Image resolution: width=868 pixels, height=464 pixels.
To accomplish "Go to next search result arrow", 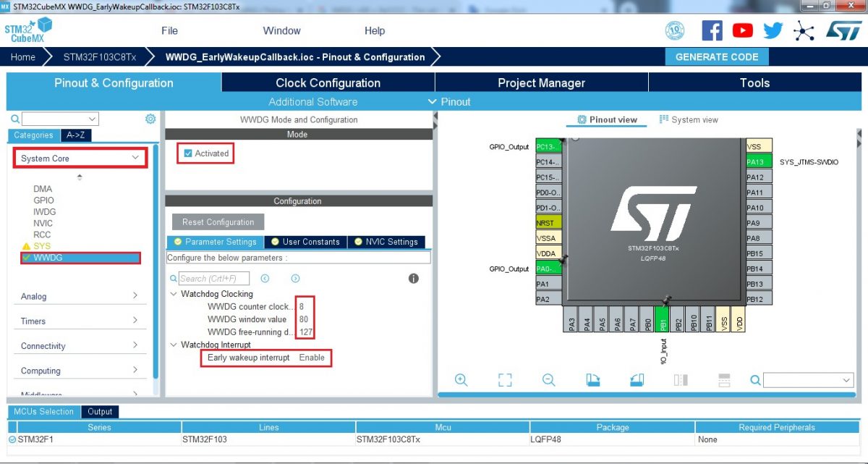I will (295, 279).
